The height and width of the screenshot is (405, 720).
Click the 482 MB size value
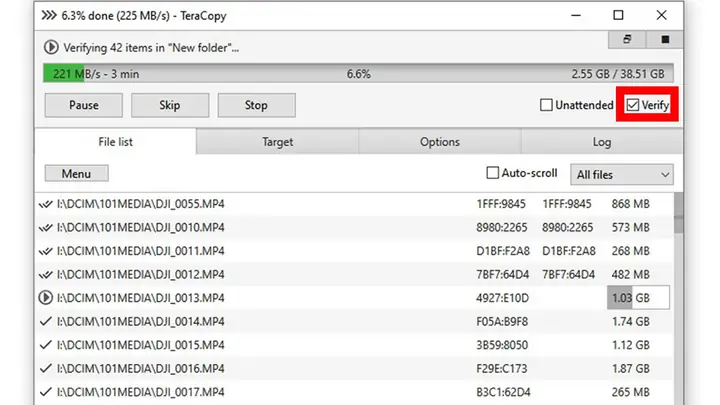point(630,275)
